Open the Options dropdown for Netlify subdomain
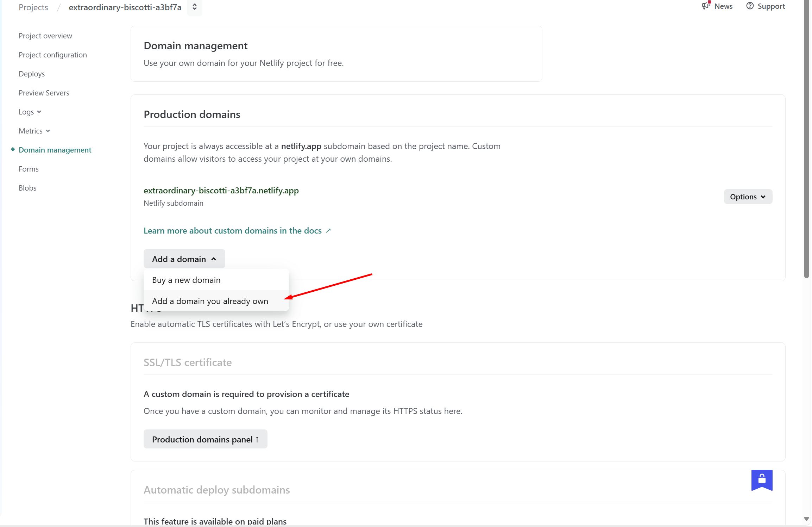The width and height of the screenshot is (812, 527). coord(748,197)
